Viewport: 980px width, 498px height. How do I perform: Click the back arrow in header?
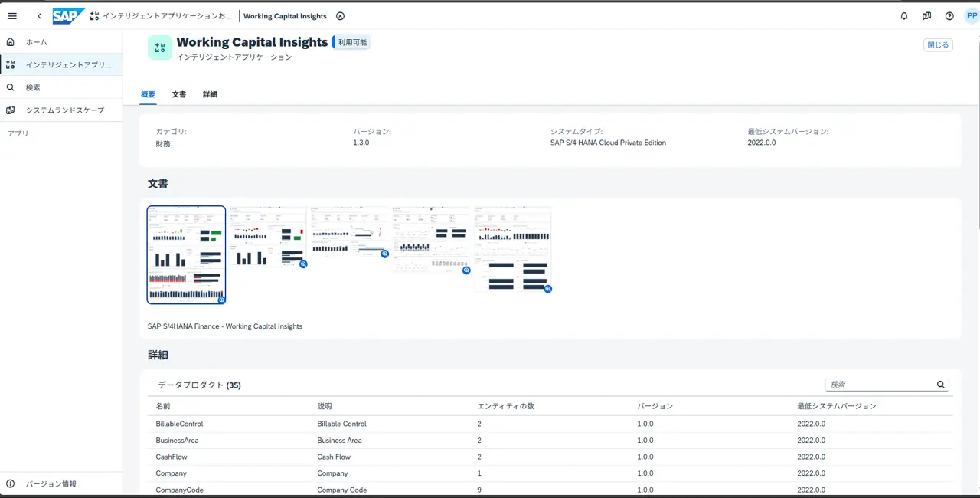click(x=39, y=16)
